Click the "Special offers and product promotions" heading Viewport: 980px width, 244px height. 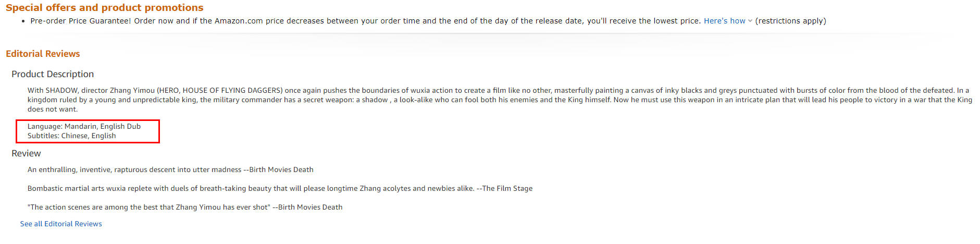[104, 8]
